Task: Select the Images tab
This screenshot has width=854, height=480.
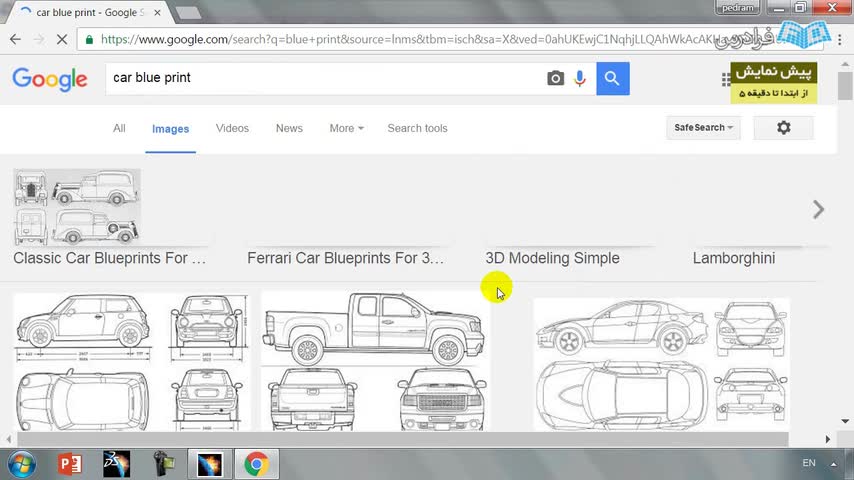Action: click(170, 129)
